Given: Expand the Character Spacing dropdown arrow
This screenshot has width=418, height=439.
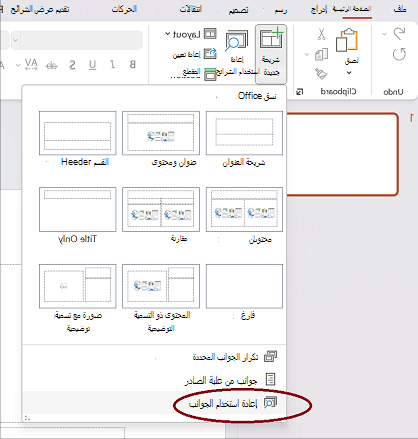Looking at the screenshot, I should coord(18,65).
